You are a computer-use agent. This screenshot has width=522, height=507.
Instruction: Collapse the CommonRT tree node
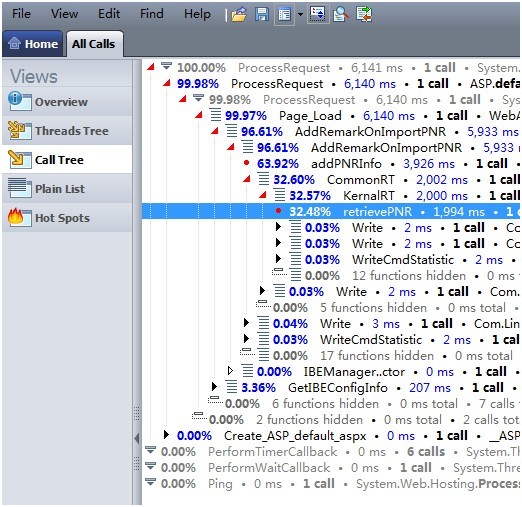(x=247, y=179)
